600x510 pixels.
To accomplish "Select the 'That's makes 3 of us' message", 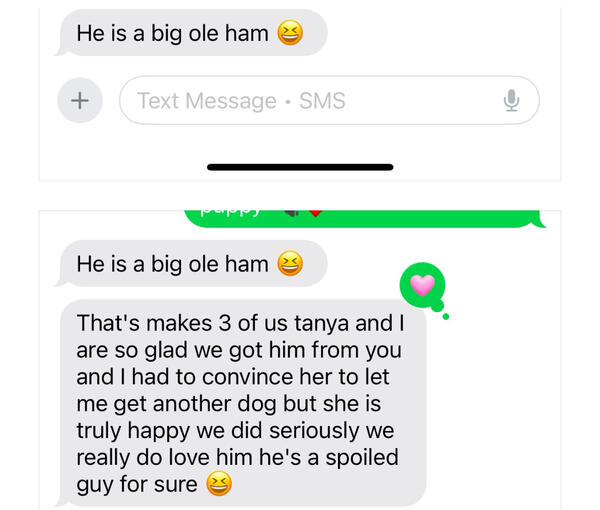I will tap(242, 403).
